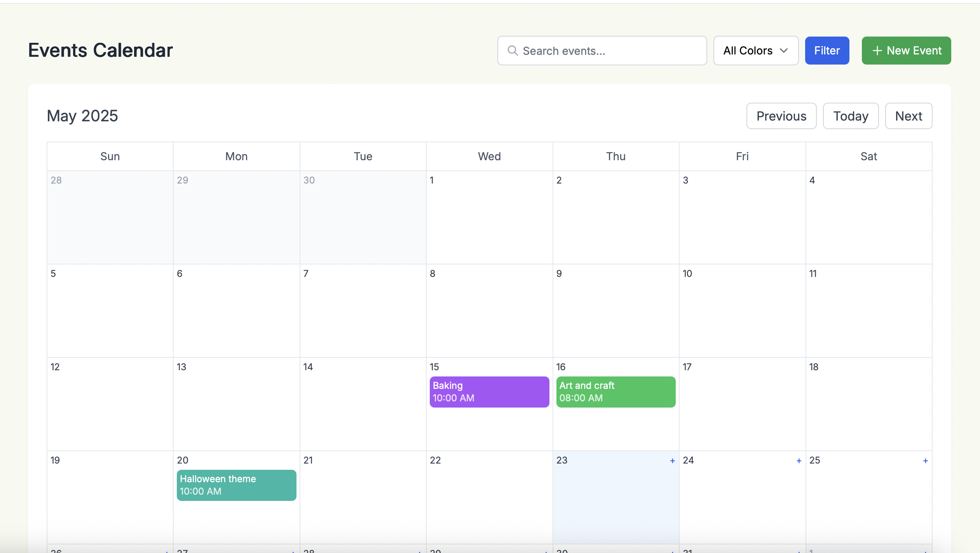
Task: Select day 6 cell
Action: coord(236,311)
